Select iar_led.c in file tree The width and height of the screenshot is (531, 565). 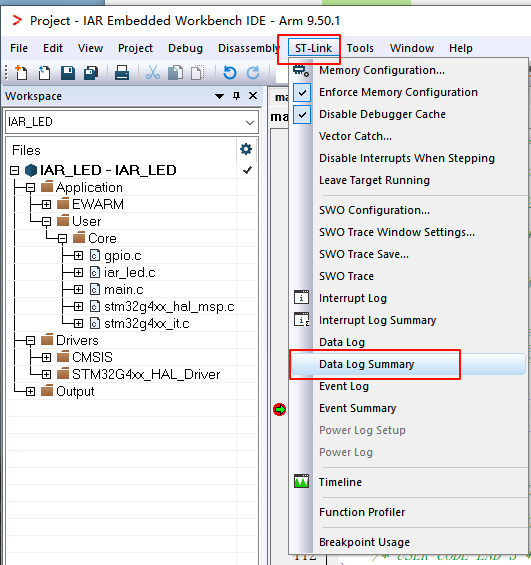130,273
